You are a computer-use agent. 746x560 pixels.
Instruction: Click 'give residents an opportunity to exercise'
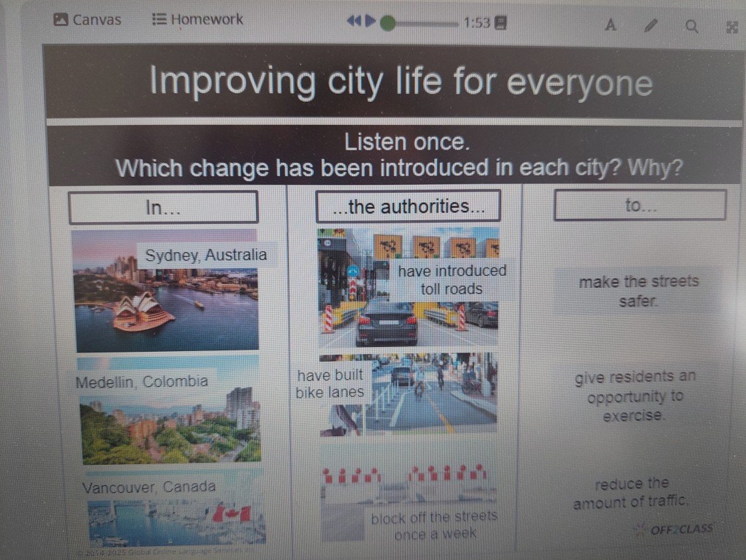point(635,396)
